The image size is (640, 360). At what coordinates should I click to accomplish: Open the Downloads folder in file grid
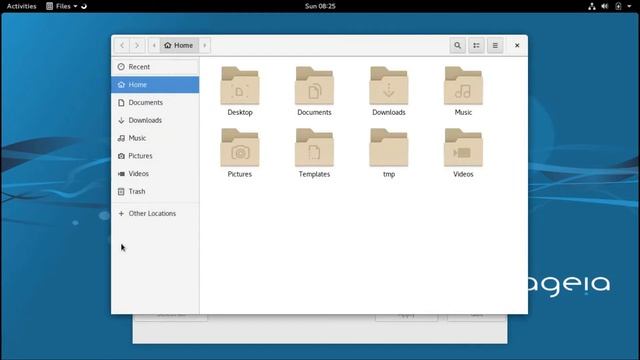click(389, 86)
